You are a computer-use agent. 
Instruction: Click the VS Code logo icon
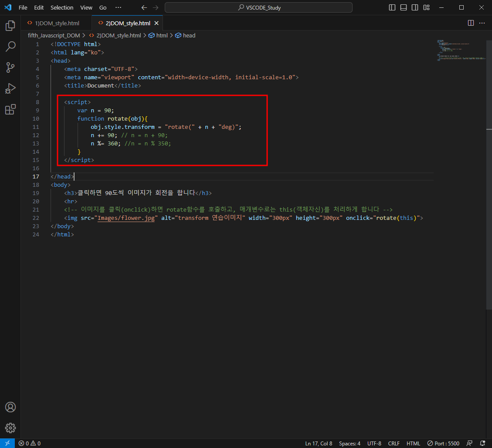(8, 7)
